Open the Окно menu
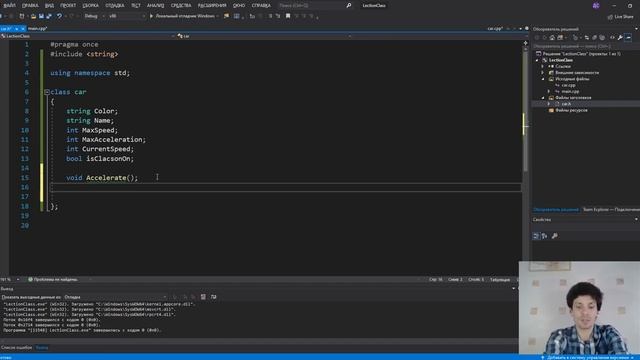 click(239, 5)
